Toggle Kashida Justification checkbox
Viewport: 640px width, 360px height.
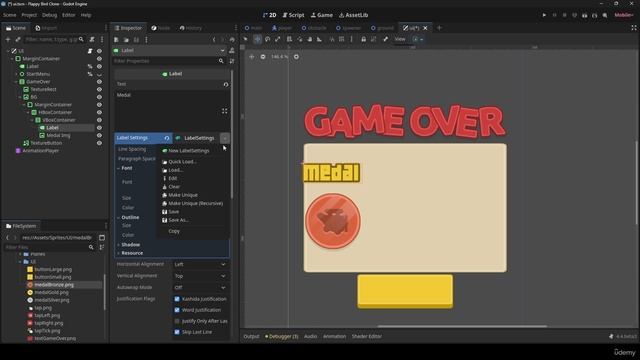pyautogui.click(x=177, y=299)
